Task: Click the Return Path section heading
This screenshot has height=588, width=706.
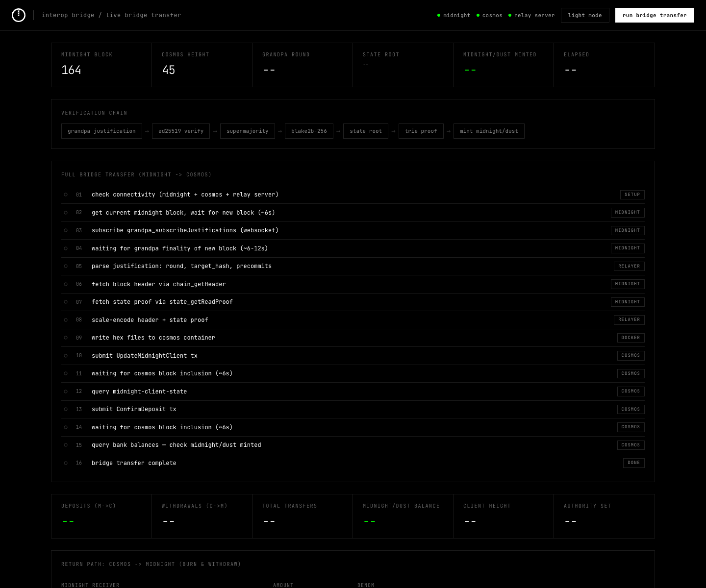Action: pos(151,564)
